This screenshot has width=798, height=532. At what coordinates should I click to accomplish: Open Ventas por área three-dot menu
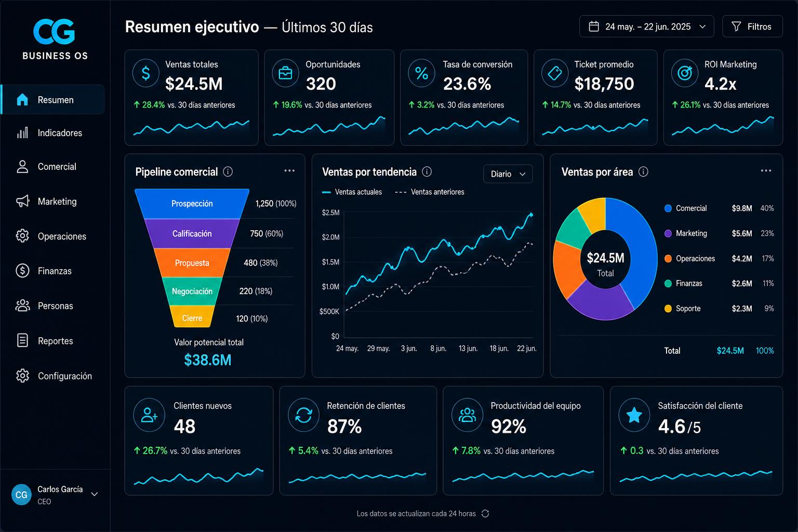766,170
